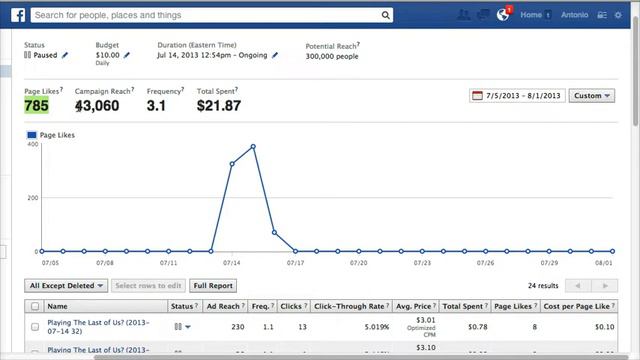Screen dimensions: 640x360
Task: Click the 300,000 people potential reach text
Action: (x=332, y=56)
